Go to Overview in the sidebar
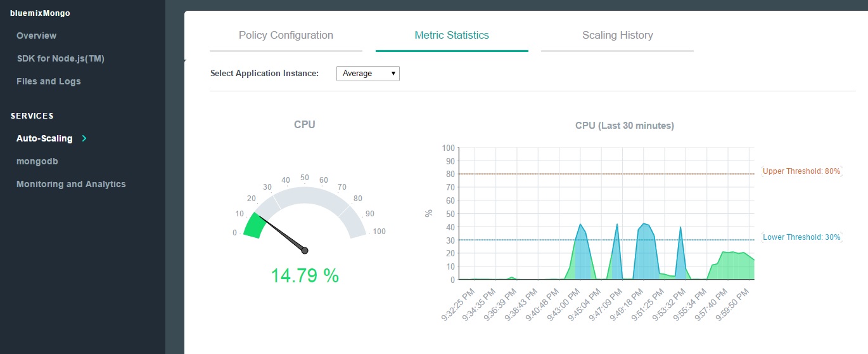 point(36,36)
